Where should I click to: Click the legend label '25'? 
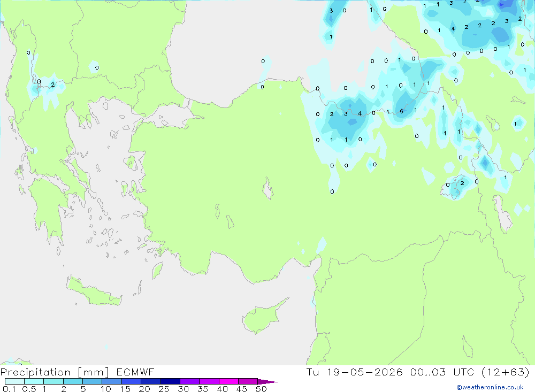coord(164,389)
